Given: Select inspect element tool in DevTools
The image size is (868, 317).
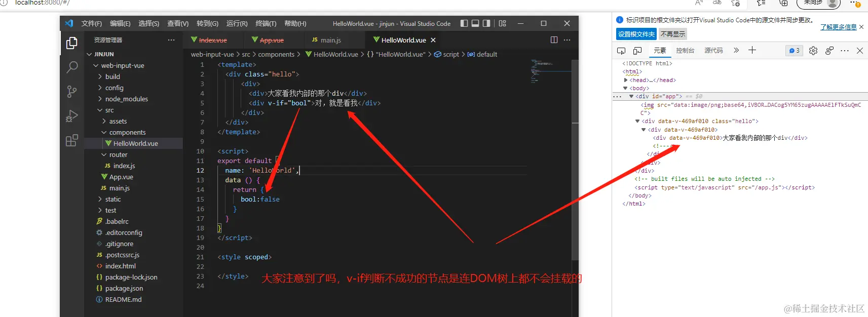Looking at the screenshot, I should click(x=621, y=51).
